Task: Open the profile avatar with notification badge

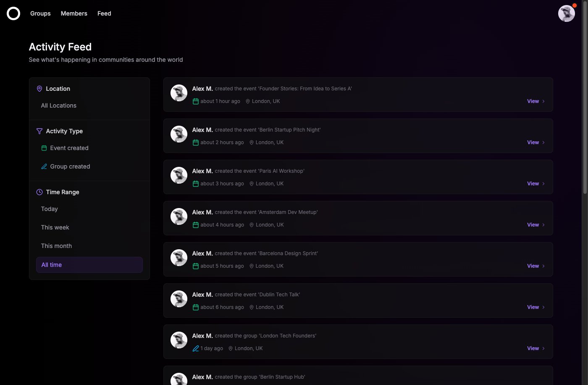Action: [x=567, y=13]
